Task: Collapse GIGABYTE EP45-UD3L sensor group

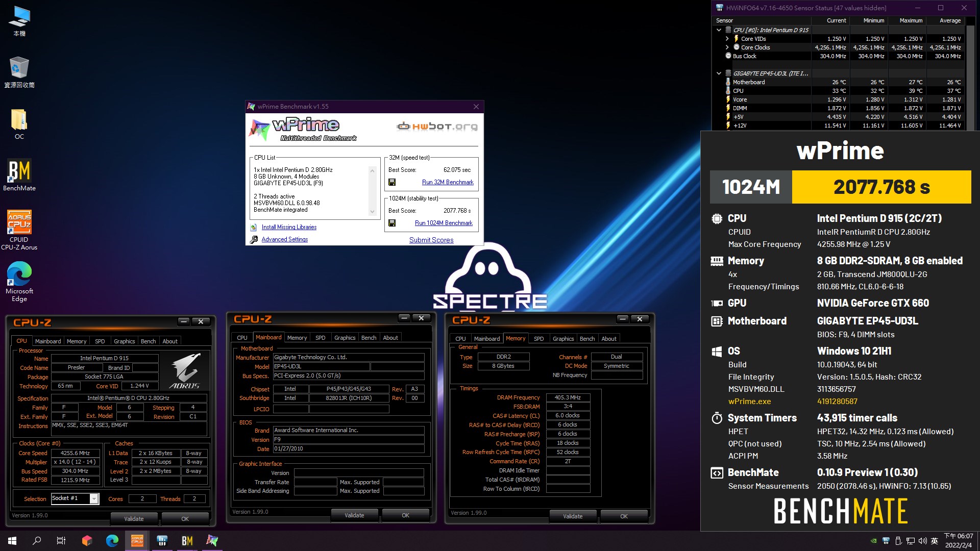Action: (719, 73)
